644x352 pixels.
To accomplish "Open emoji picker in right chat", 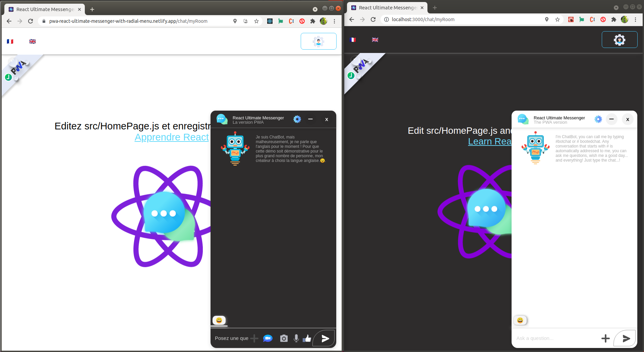I will [520, 320].
